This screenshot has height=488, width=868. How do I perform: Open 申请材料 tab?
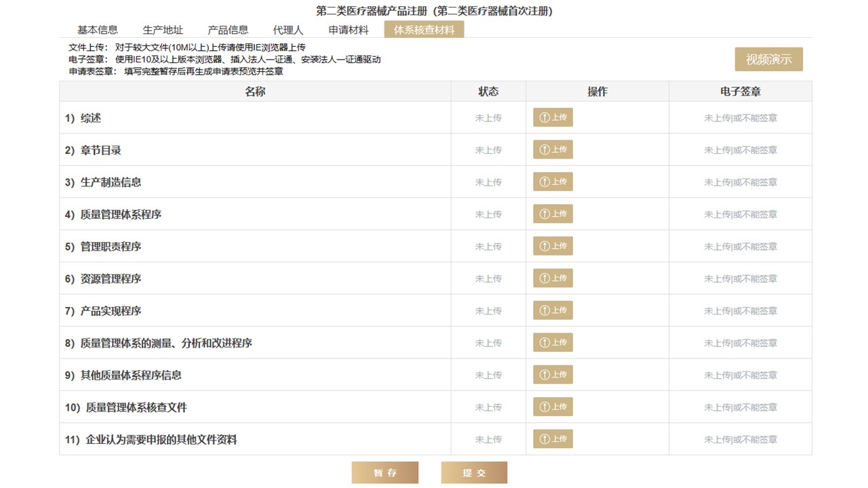click(x=349, y=30)
